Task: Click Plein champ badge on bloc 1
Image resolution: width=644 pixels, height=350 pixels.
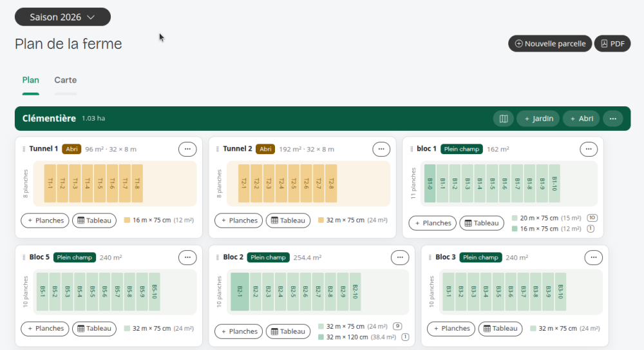Action: point(462,149)
